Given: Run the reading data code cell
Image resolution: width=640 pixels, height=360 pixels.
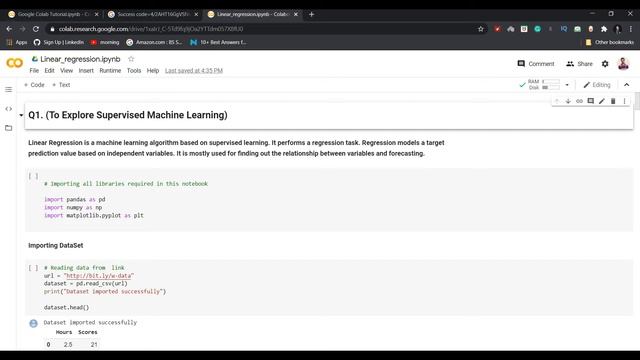Looking at the screenshot, I should coord(33,268).
